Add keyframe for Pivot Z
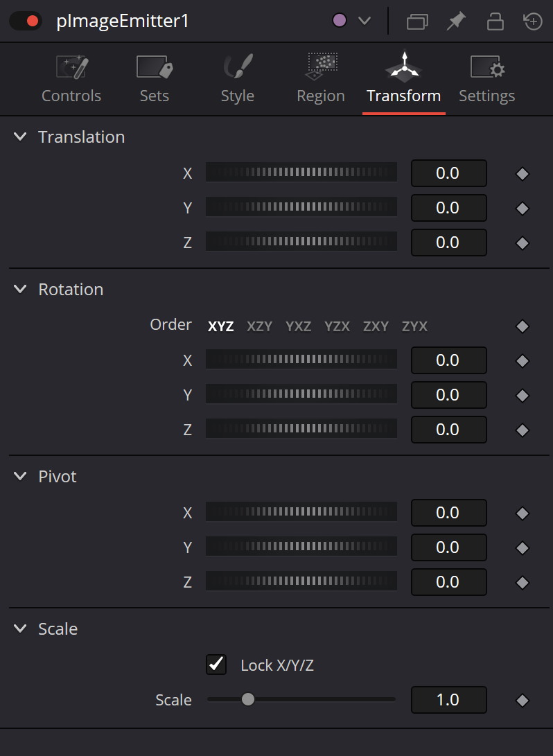553x756 pixels. (522, 583)
